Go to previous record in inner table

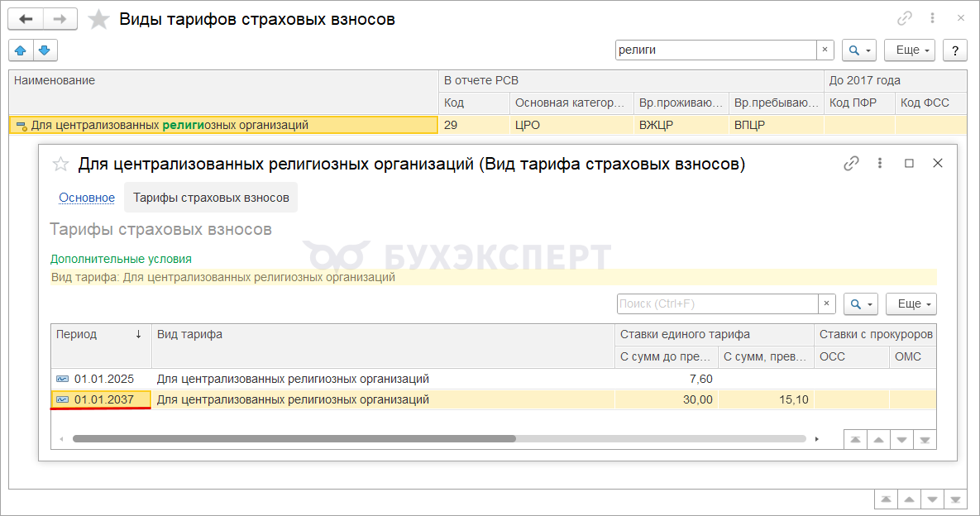click(x=878, y=440)
